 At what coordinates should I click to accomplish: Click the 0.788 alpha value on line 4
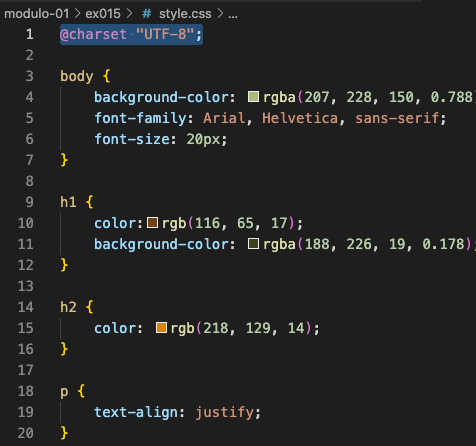pos(451,97)
